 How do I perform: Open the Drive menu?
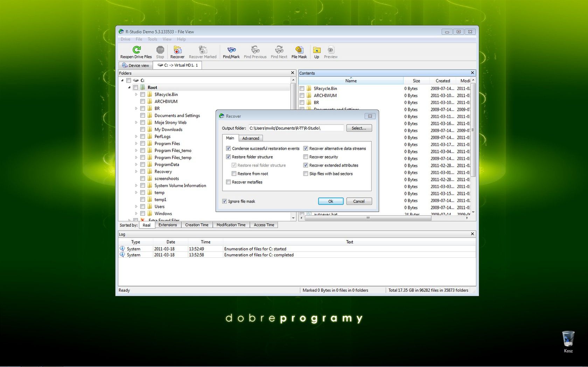125,39
